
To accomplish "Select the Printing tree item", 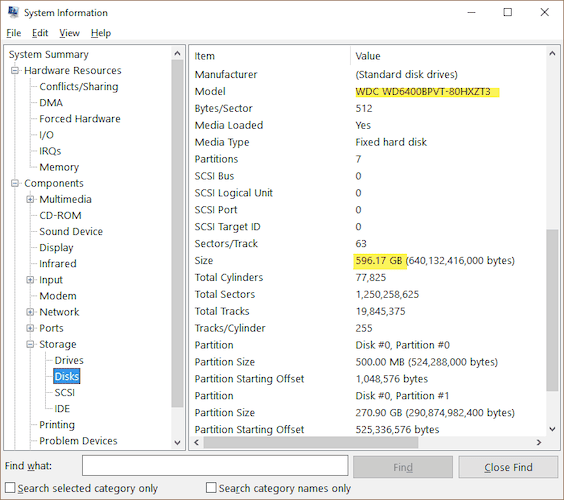I will pos(57,425).
